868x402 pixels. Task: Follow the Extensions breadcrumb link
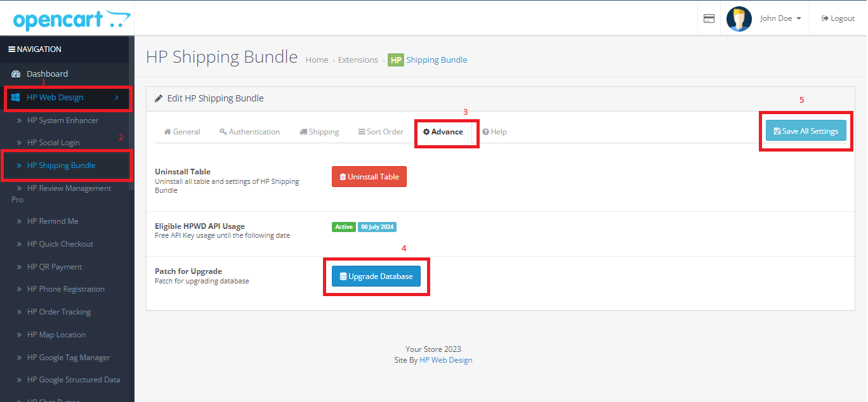(358, 60)
